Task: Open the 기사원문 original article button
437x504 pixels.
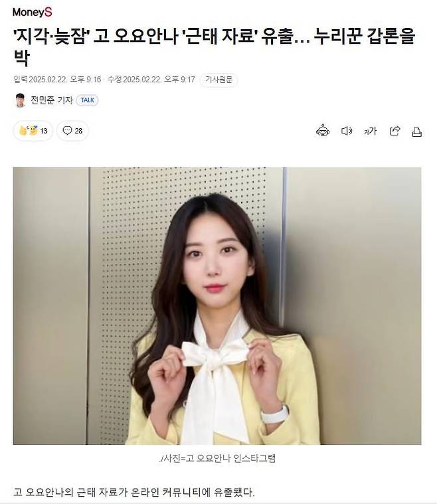Action: point(218,80)
